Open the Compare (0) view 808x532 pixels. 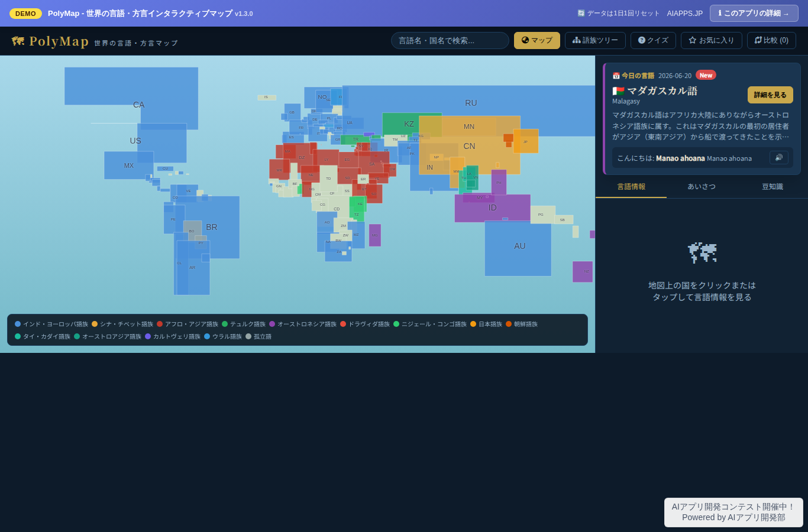tap(771, 40)
